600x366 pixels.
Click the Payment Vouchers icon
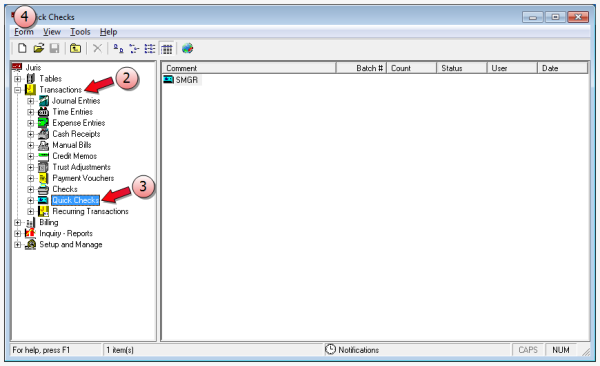[x=44, y=178]
